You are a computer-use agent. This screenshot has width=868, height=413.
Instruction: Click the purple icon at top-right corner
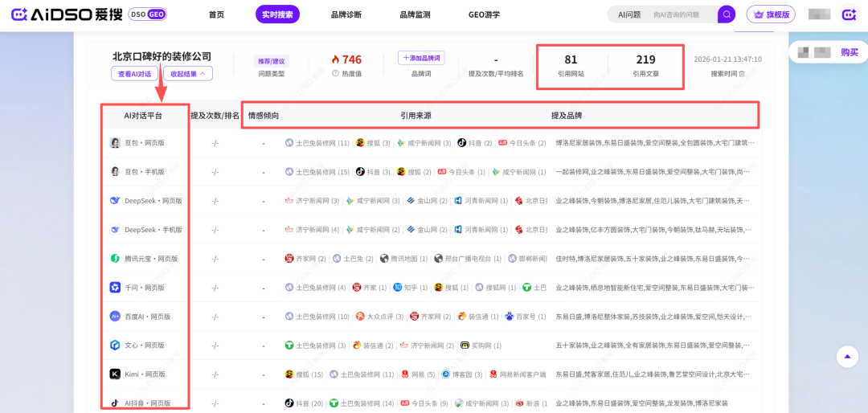click(x=849, y=14)
